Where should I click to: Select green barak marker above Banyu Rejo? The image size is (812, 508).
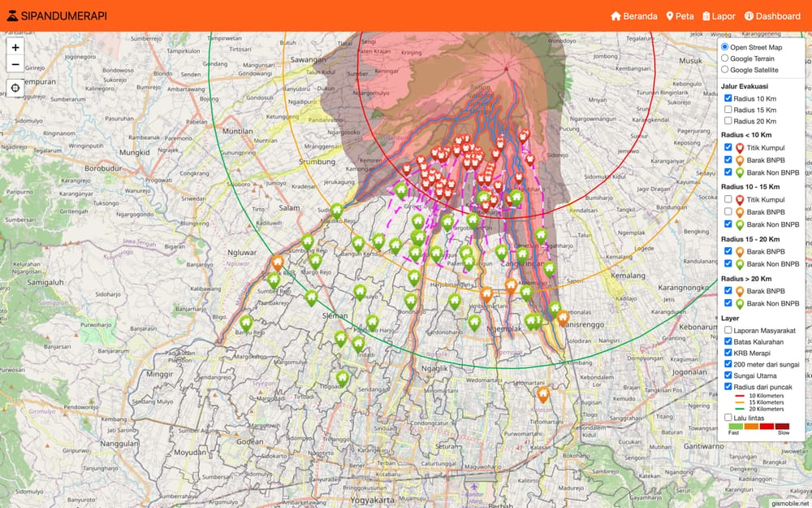246,323
